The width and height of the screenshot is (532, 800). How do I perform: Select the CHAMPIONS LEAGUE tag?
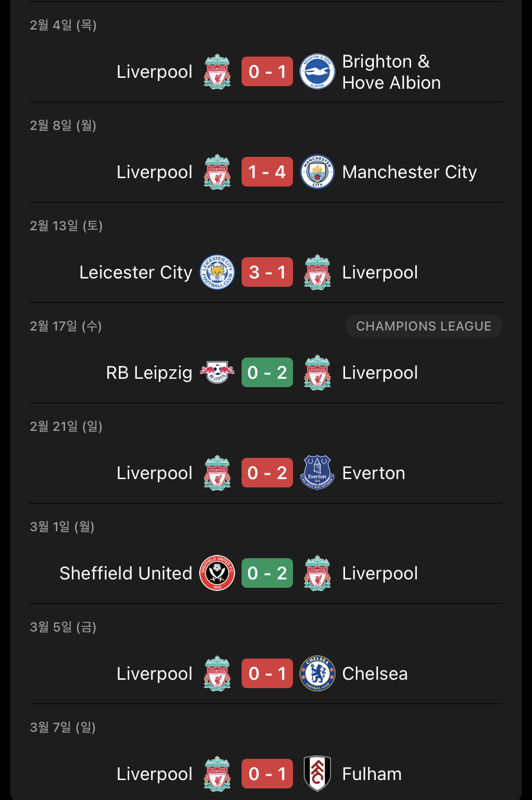424,326
